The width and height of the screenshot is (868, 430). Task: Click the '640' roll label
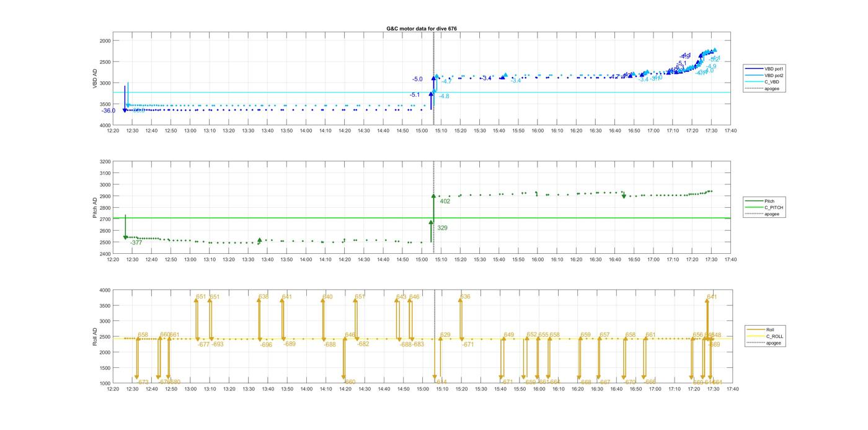click(327, 297)
